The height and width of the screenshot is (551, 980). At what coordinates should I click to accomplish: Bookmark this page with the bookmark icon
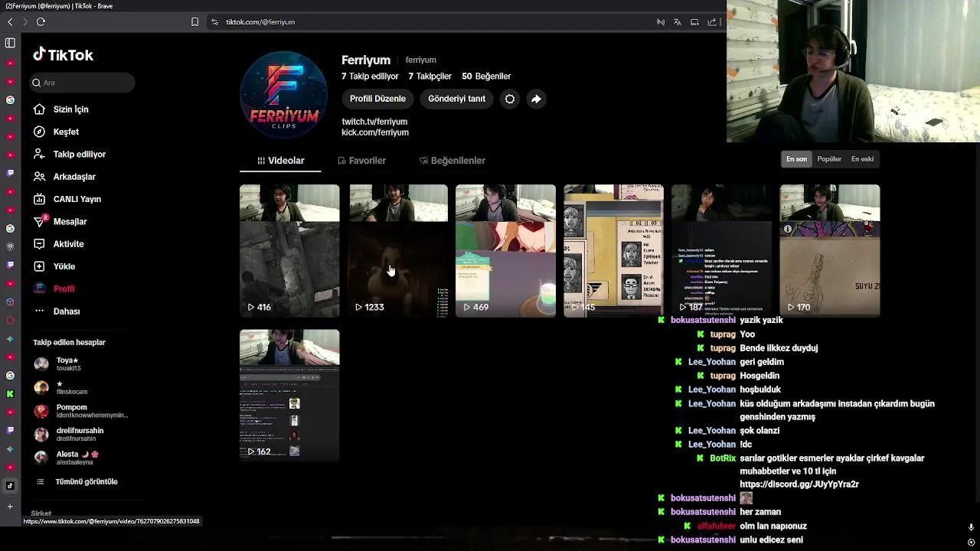194,22
